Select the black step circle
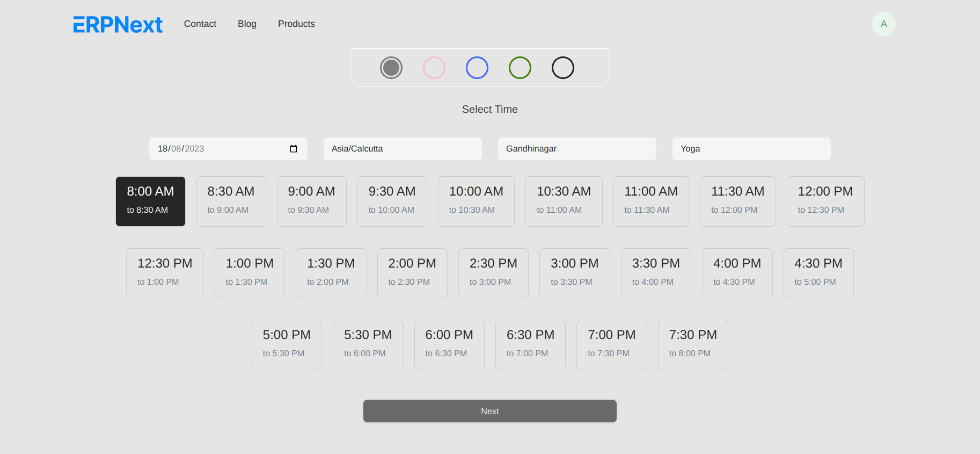 coord(563,68)
